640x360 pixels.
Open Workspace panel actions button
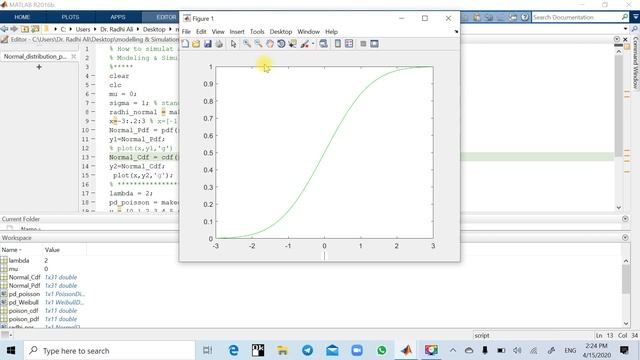pyautogui.click(x=625, y=238)
